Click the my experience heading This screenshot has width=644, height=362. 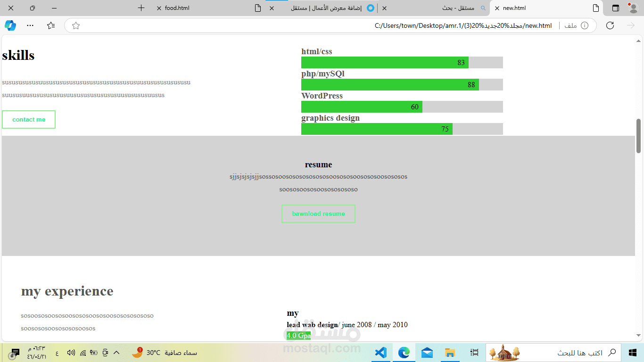pyautogui.click(x=67, y=291)
